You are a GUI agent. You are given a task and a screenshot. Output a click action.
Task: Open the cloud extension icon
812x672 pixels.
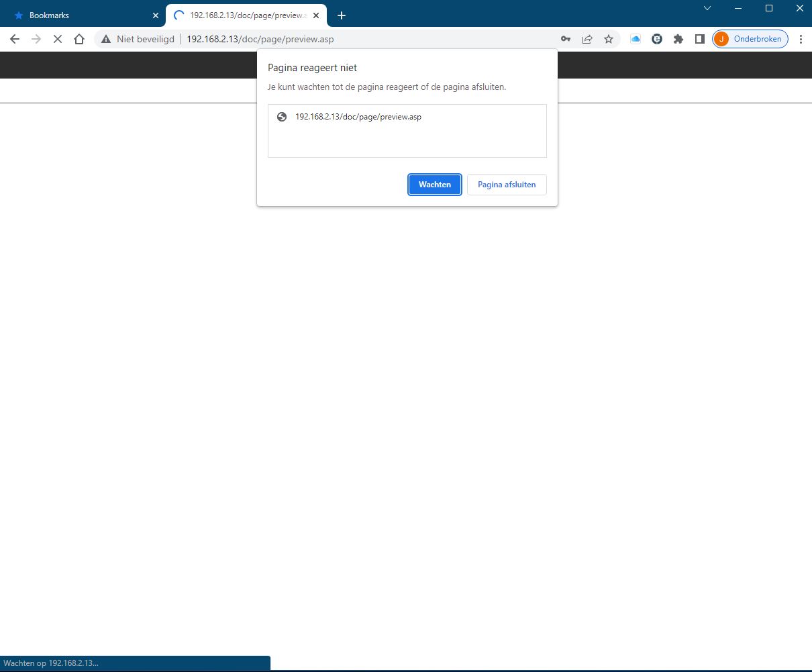click(636, 39)
